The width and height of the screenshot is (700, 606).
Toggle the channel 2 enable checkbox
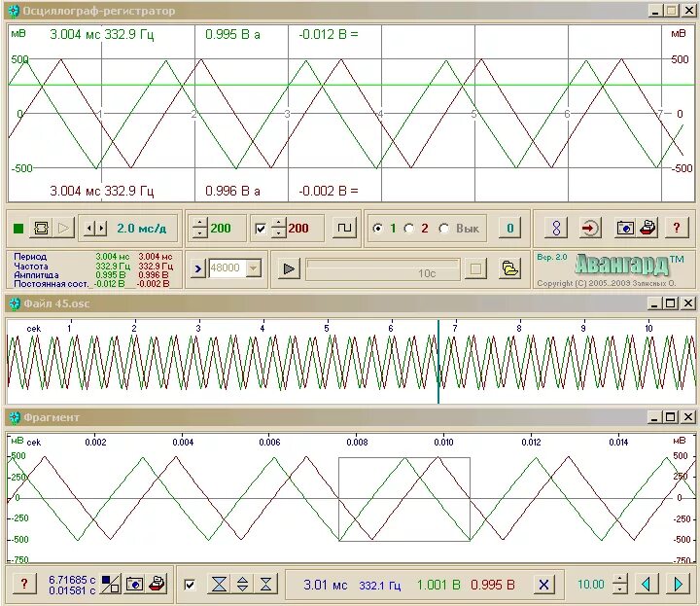261,229
